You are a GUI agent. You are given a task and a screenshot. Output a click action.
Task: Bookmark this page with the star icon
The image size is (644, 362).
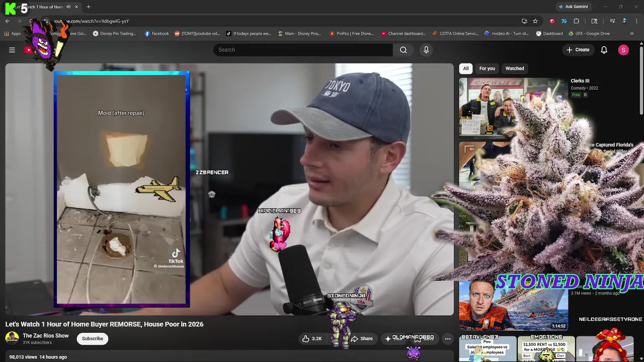click(535, 21)
